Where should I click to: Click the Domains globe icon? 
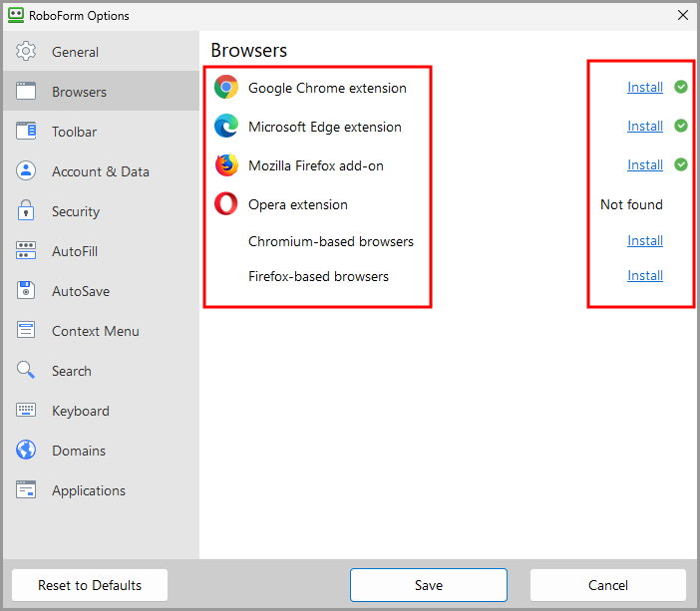26,450
